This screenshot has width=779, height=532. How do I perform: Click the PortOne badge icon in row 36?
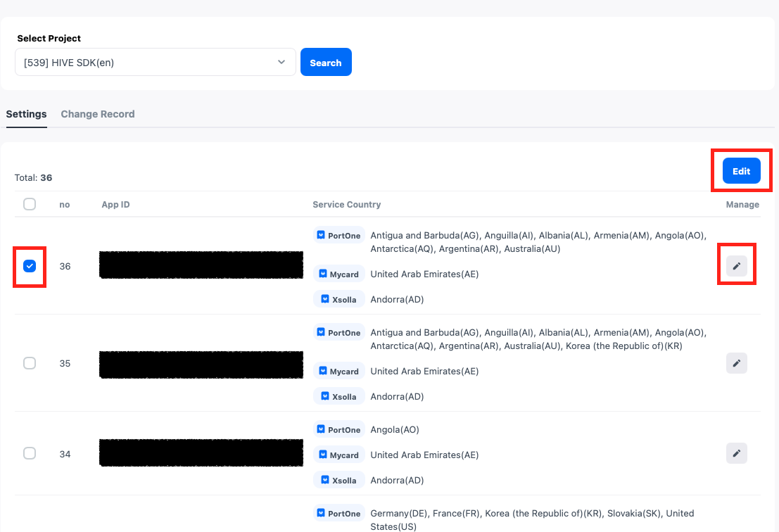point(321,236)
